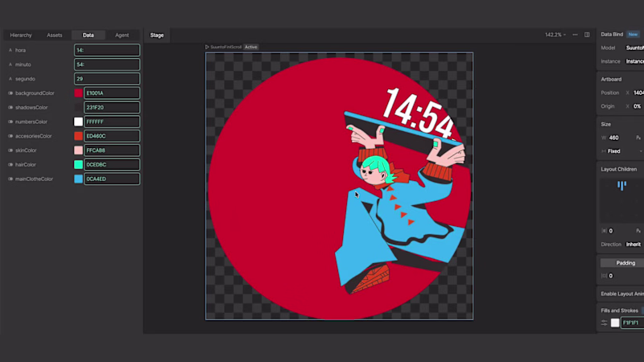
Task: Click the ED460C hex field
Action: [x=112, y=136]
